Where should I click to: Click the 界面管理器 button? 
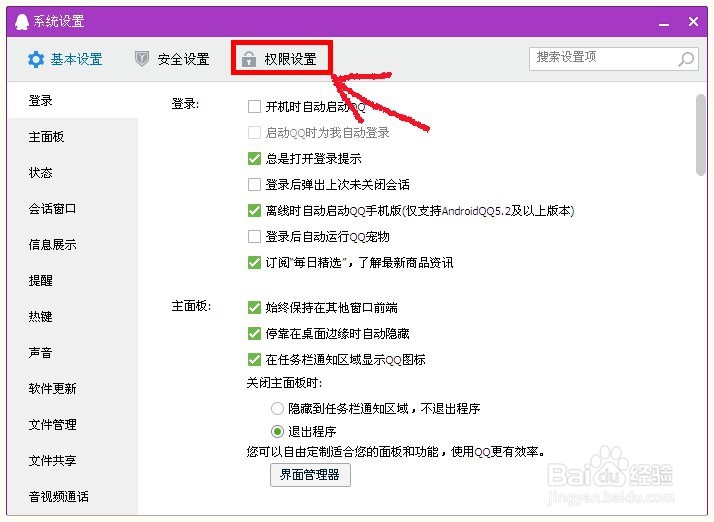[310, 475]
